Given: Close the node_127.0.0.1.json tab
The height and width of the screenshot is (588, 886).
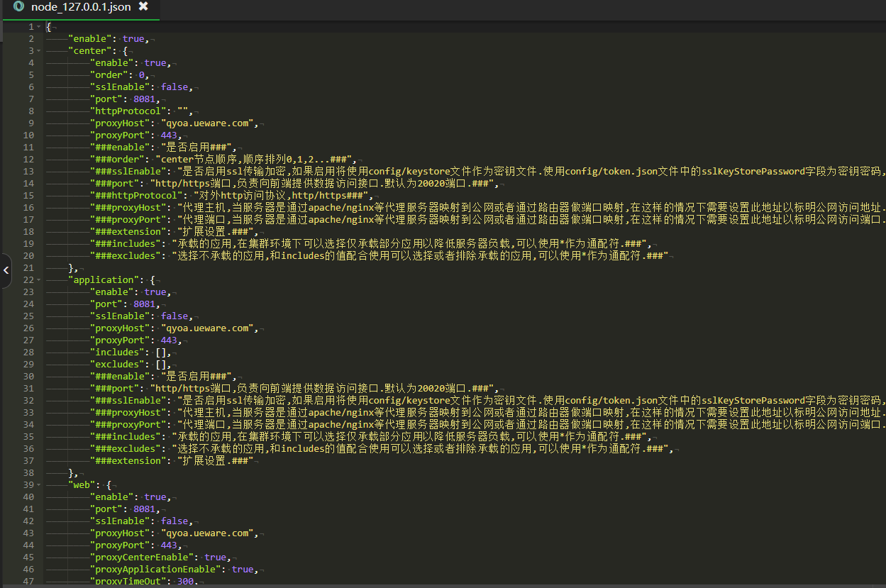Looking at the screenshot, I should tap(143, 6).
